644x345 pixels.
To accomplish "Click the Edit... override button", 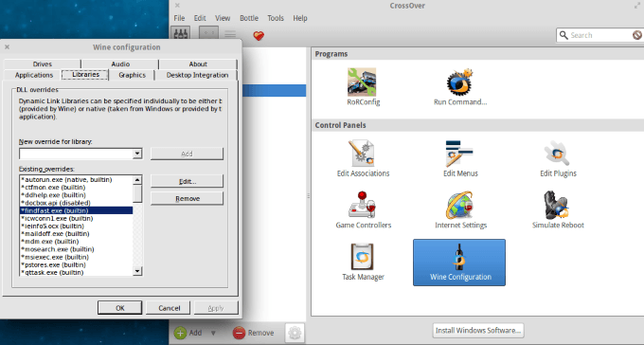I will tap(187, 181).
